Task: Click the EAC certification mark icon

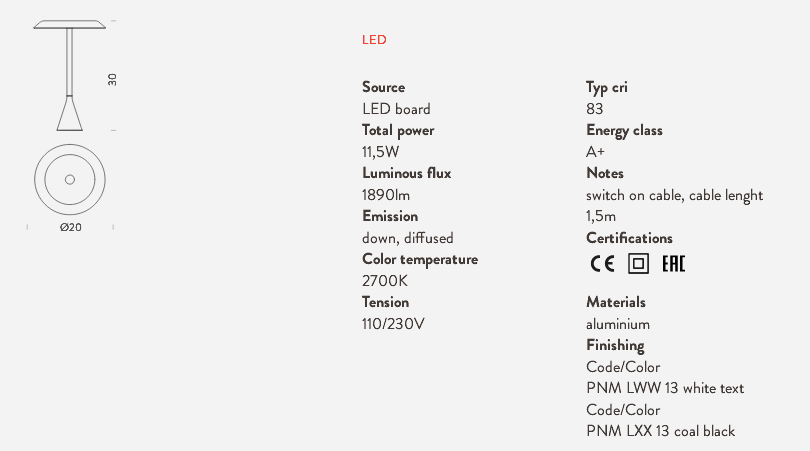Action: tap(674, 264)
